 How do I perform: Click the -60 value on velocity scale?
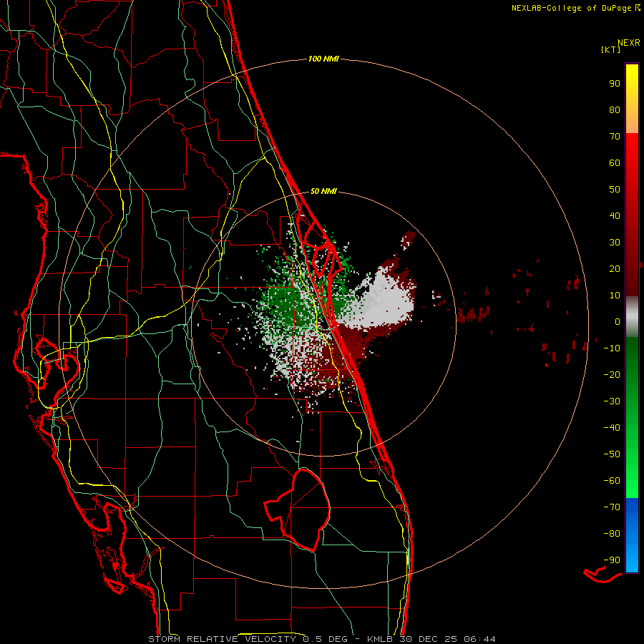[x=612, y=481]
